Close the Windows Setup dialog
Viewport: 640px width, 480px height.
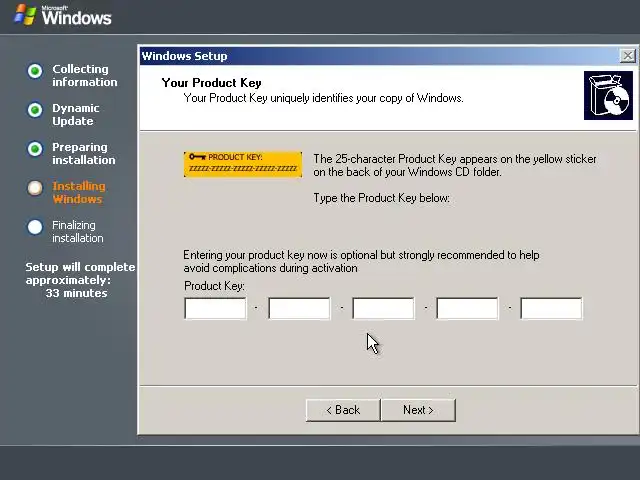pos(627,56)
